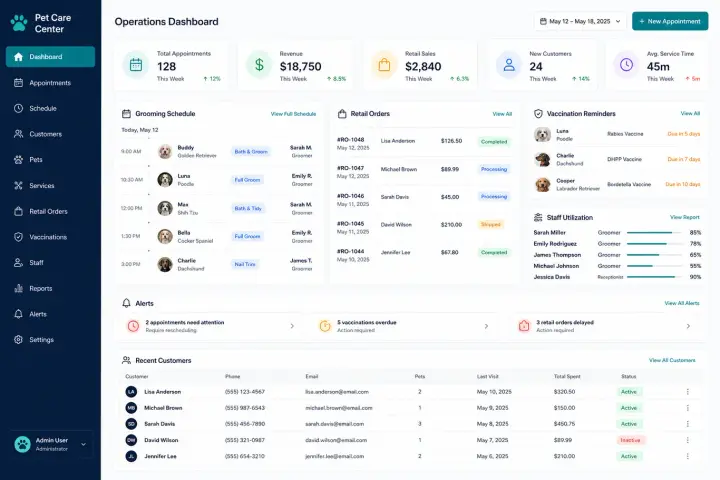Viewport: 720px width, 480px height.
Task: Click the Full Groom tag for Luna
Action: [247, 180]
